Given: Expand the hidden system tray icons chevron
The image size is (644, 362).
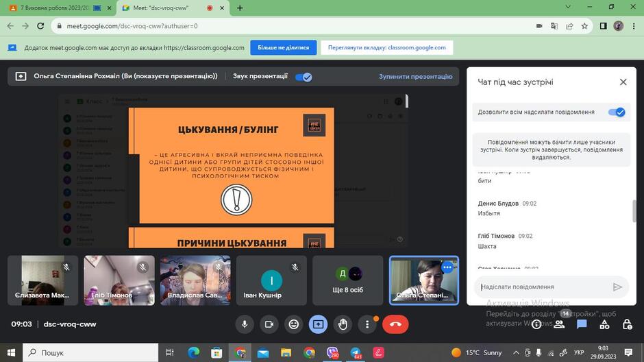Looking at the screenshot, I should [516, 352].
